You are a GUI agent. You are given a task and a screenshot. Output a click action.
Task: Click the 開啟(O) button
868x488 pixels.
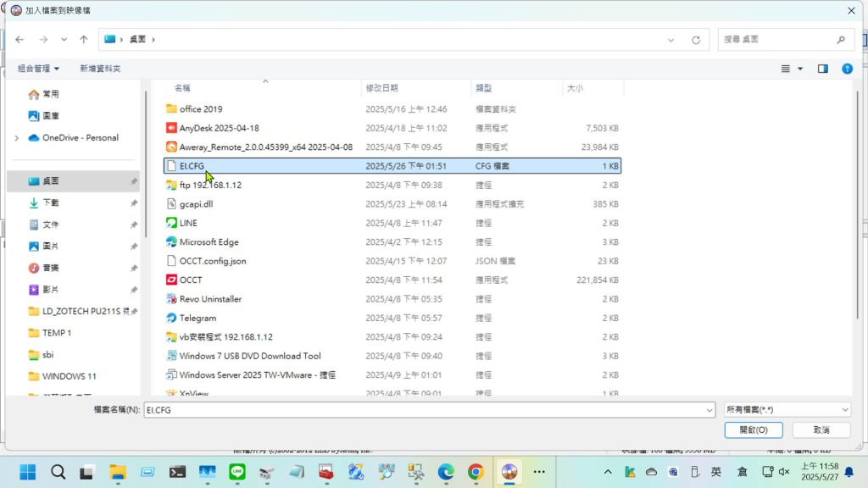[753, 430]
